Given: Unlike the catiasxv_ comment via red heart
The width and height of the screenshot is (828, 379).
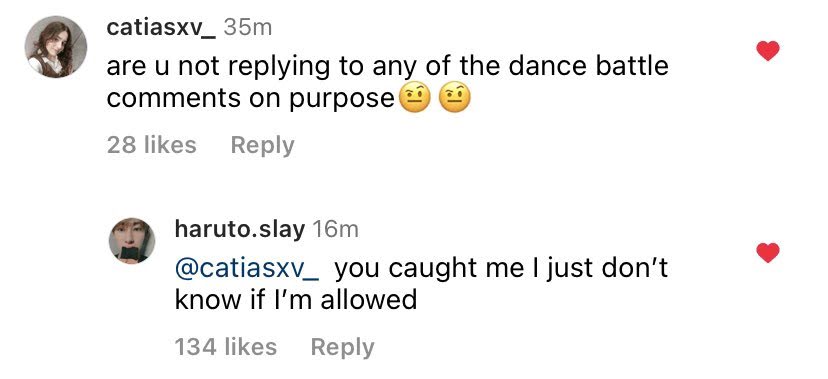Looking at the screenshot, I should coord(768,51).
